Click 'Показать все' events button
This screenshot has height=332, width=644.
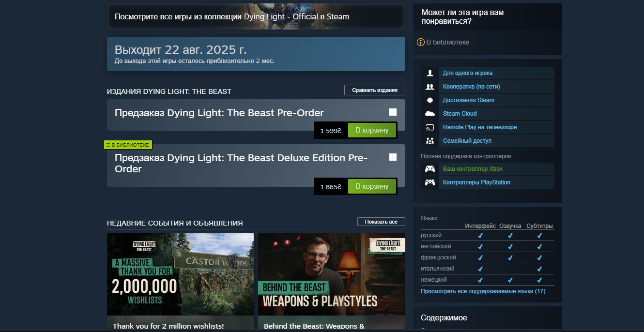coord(381,222)
